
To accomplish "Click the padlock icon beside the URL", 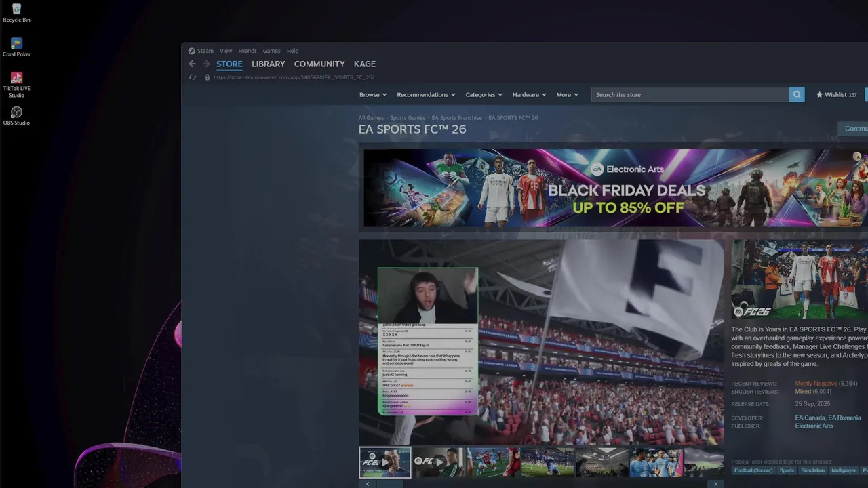I will (208, 77).
